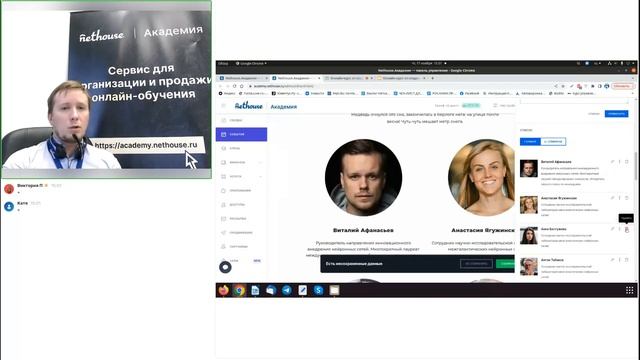Image resolution: width=640 pixels, height=360 pixels.
Task: Click edit pencil for Виталий Афанасьев row
Action: [x=612, y=162]
